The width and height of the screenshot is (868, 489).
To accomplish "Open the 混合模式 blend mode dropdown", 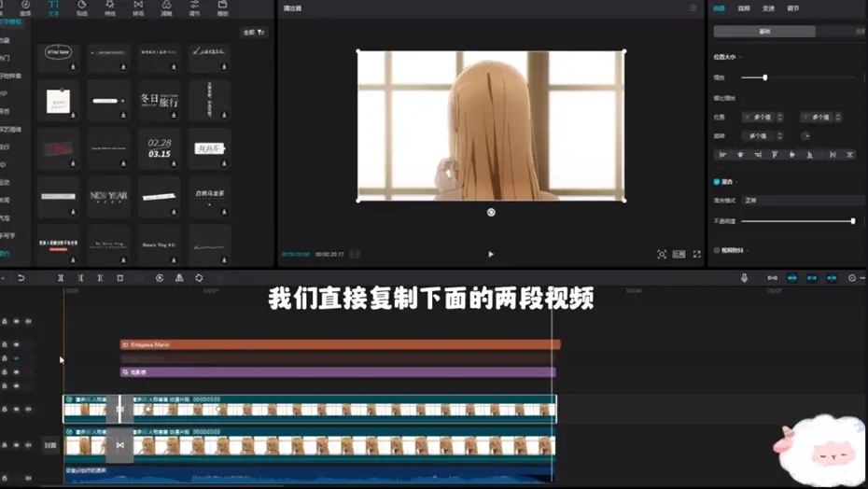I will coord(803,201).
